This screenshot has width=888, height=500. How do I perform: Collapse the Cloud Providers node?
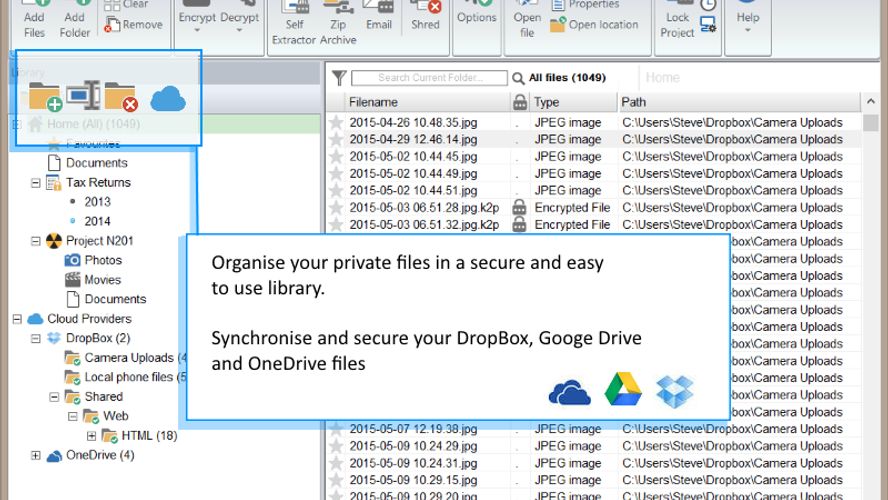pyautogui.click(x=17, y=319)
